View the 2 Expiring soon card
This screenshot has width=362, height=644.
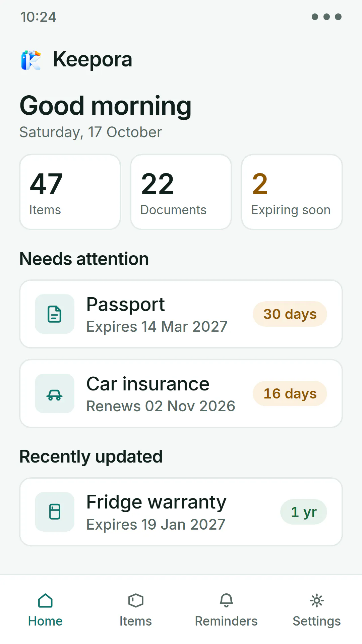point(292,192)
